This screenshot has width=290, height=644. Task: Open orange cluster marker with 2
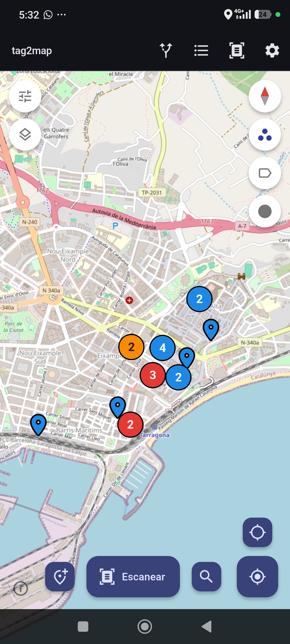131,347
